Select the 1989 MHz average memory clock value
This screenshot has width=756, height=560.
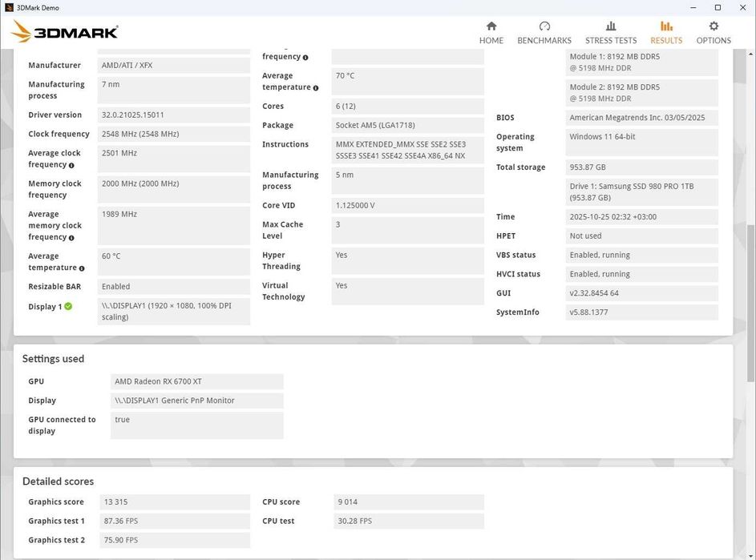[174, 226]
